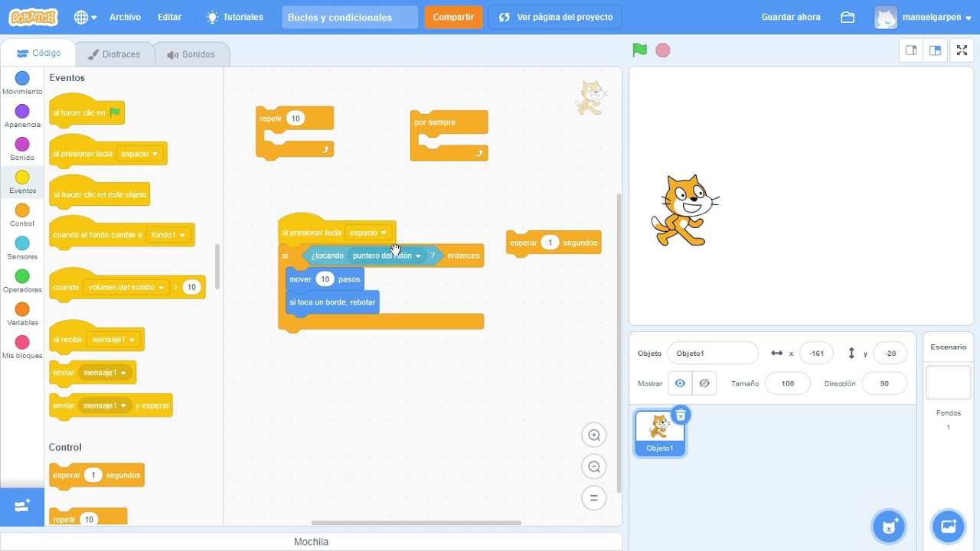The image size is (980, 551).
Task: Open the fondo1 dropdown
Action: pyautogui.click(x=168, y=235)
